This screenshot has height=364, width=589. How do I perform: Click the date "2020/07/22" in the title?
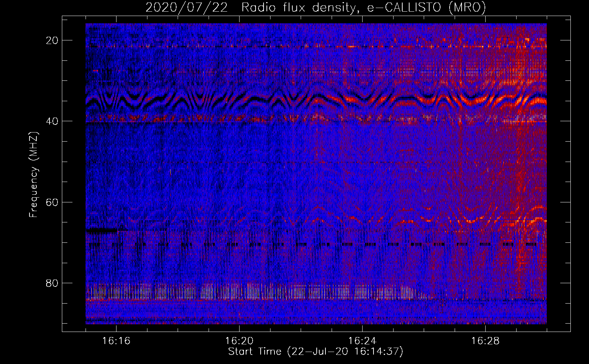click(x=187, y=8)
